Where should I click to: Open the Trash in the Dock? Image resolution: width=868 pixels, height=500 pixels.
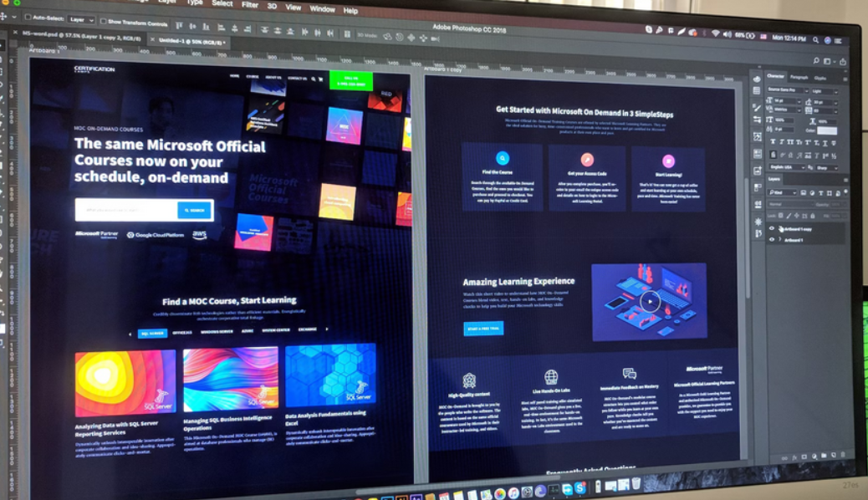(x=636, y=484)
